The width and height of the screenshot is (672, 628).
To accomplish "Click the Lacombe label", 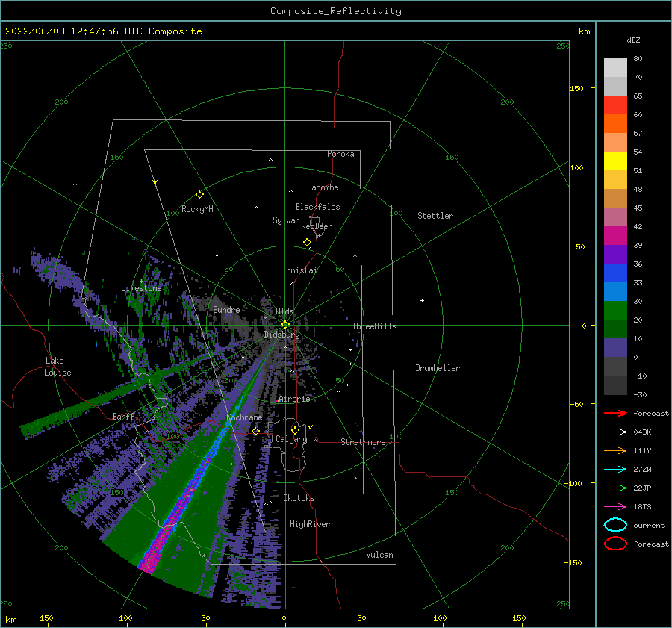I will 323,187.
